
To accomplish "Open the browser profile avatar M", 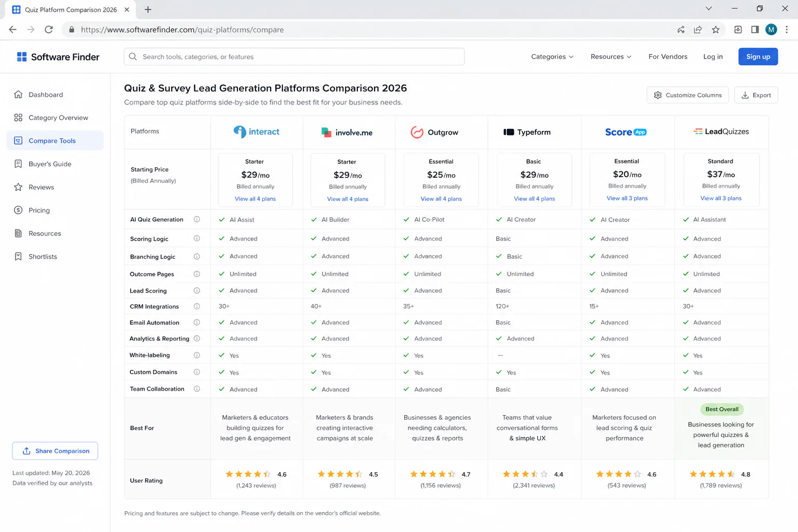I will click(x=771, y=30).
